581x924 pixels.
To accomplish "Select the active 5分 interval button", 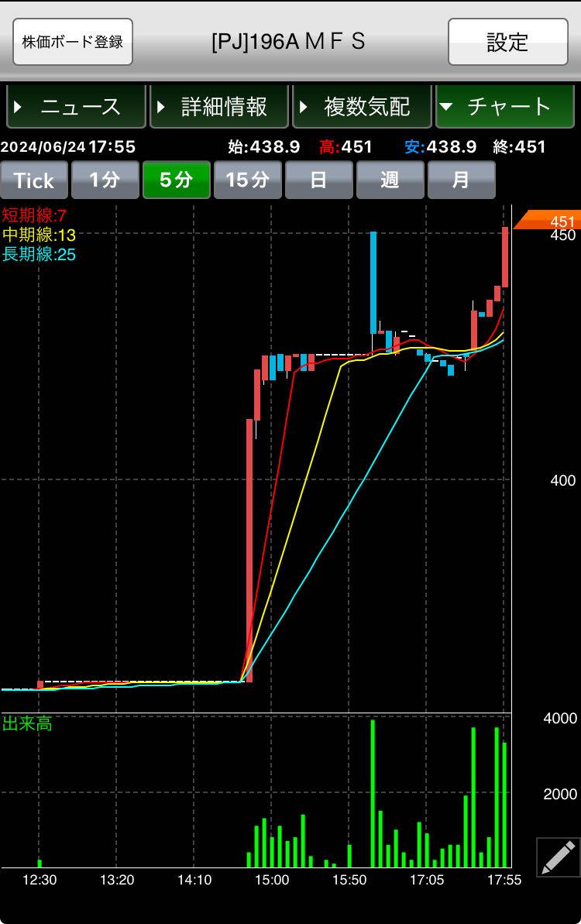I will [x=176, y=180].
